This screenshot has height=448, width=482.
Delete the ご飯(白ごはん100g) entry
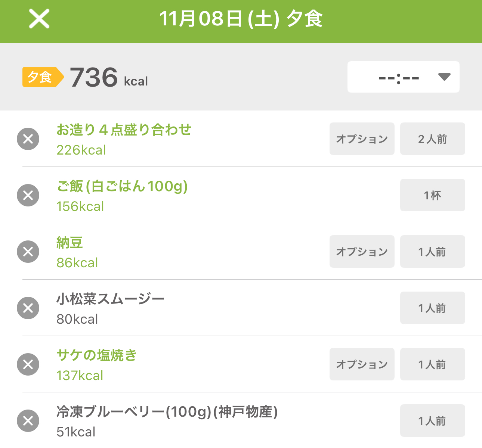(x=28, y=195)
